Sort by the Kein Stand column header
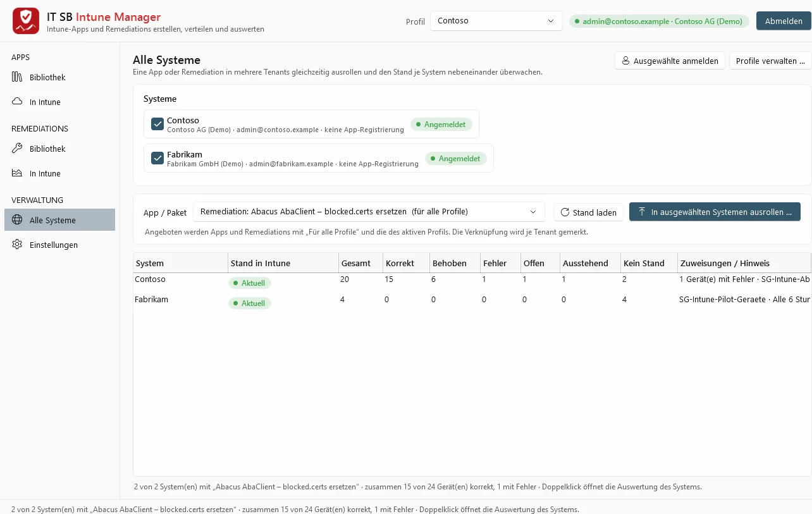The width and height of the screenshot is (812, 514). click(x=649, y=263)
